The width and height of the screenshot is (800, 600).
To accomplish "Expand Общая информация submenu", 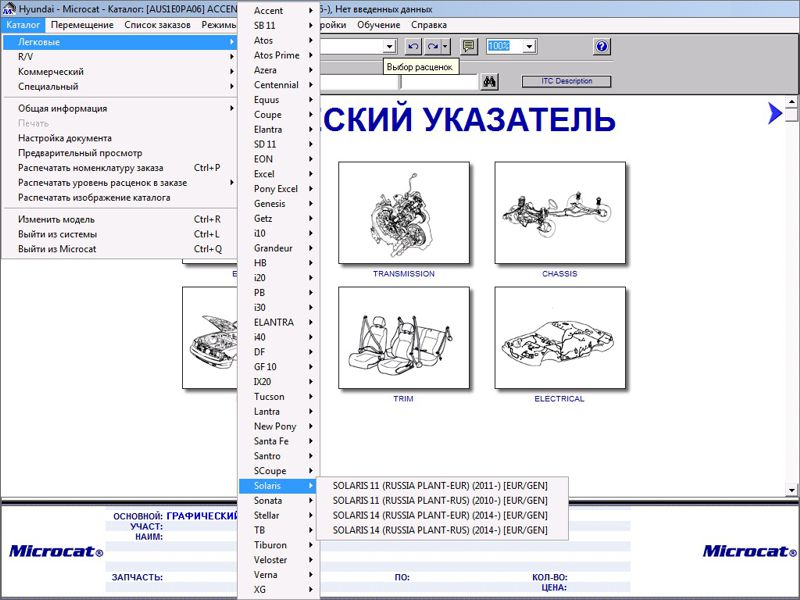I will tap(120, 108).
